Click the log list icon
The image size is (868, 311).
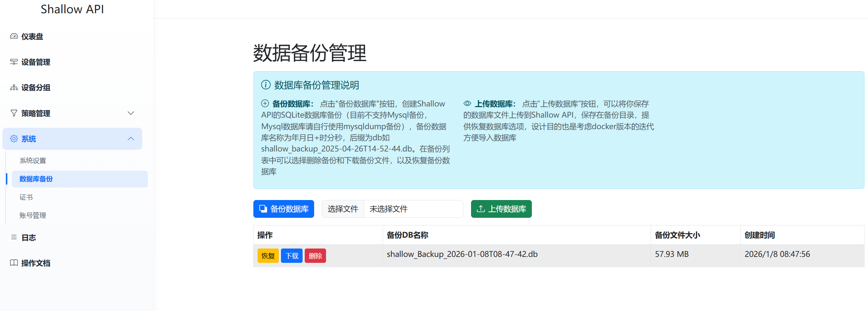tap(14, 237)
